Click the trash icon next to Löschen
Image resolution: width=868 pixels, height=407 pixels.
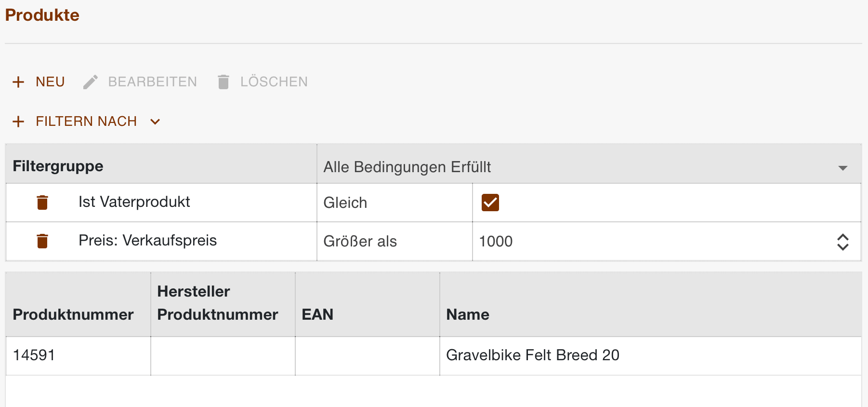[223, 82]
